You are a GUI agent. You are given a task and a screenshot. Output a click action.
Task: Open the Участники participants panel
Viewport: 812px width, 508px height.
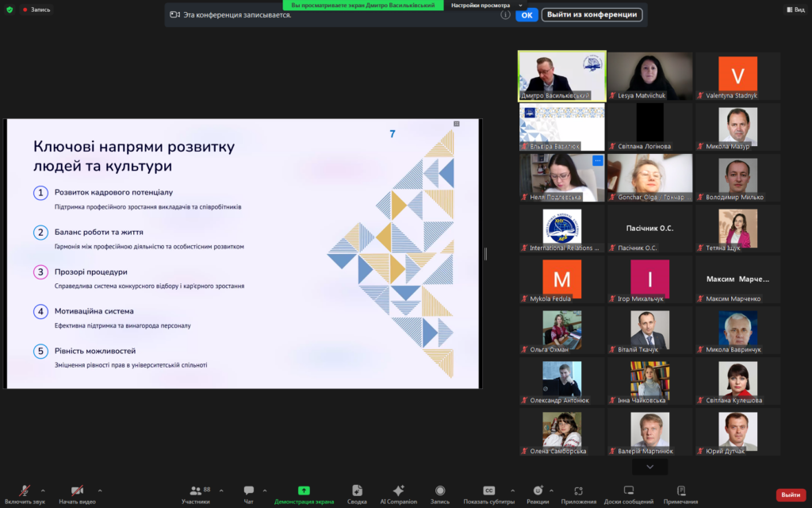pyautogui.click(x=196, y=491)
